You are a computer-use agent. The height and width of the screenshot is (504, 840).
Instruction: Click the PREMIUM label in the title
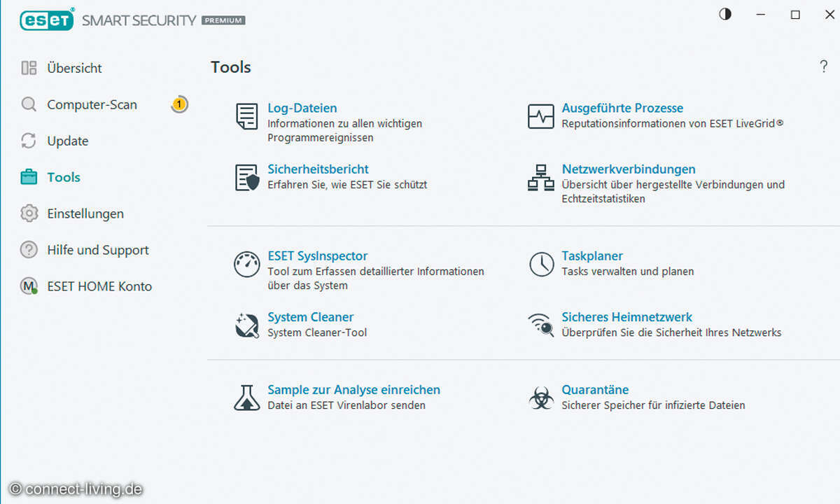coord(223,21)
